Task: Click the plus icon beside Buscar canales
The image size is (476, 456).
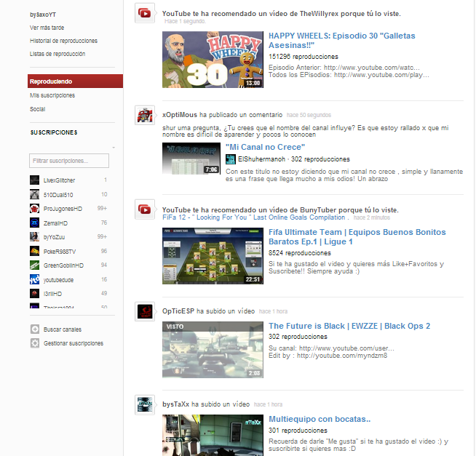Action: (35, 329)
